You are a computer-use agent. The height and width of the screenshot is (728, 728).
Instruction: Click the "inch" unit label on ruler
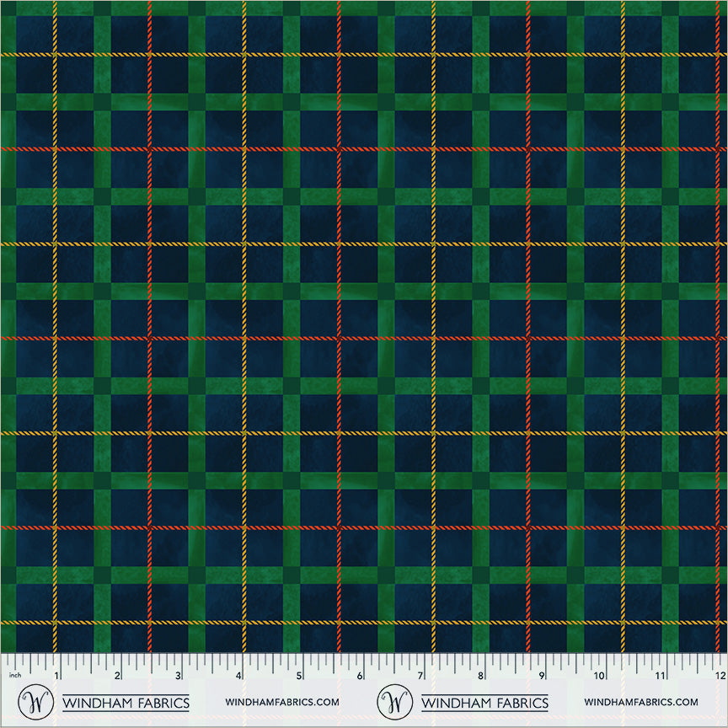click(x=14, y=677)
